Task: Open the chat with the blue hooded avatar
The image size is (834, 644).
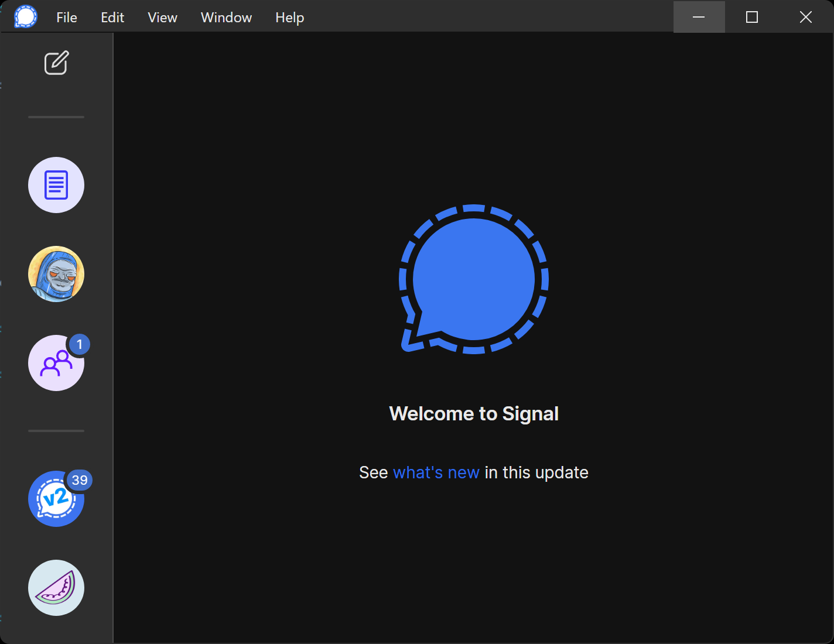Action: (56, 274)
